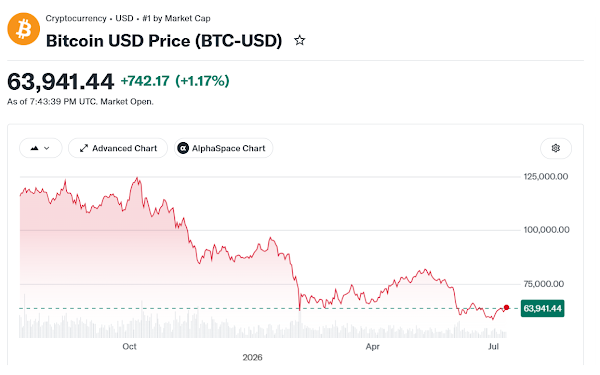
Task: Add BTC-USD to watchlist with star icon
Action: coord(300,41)
